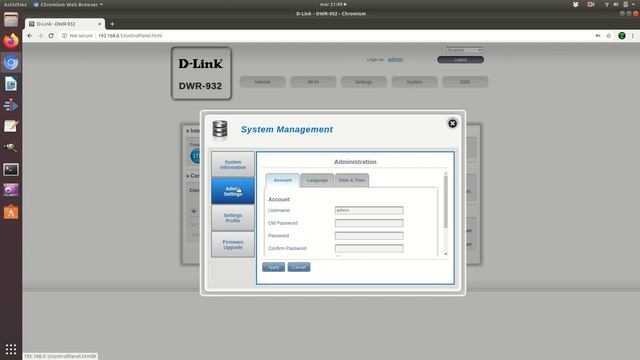Click Dropbox tray icon
The height and width of the screenshot is (360, 640).
(x=576, y=4)
